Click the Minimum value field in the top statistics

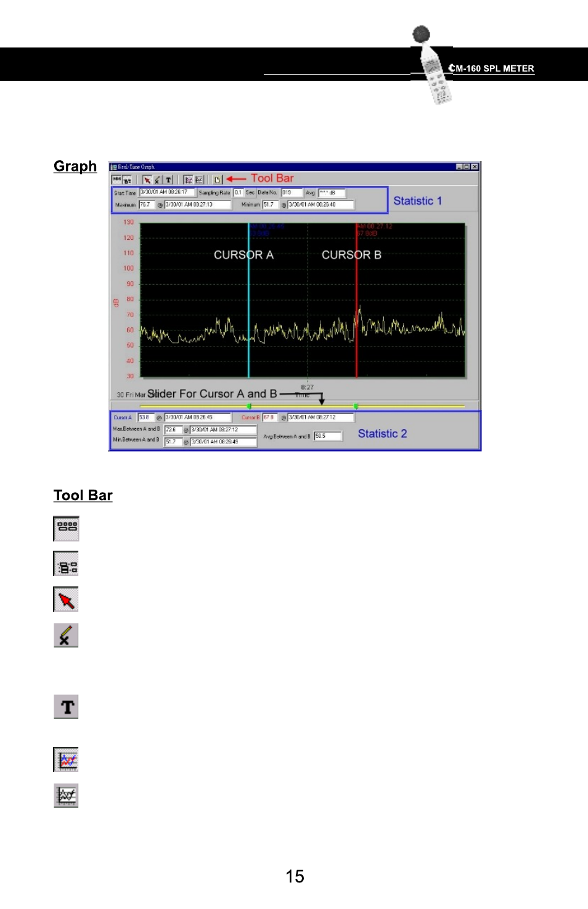pyautogui.click(x=271, y=205)
